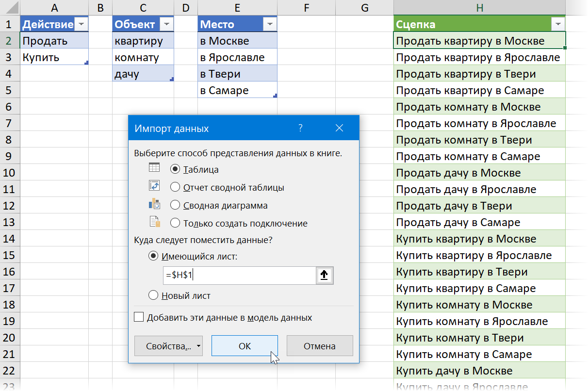Click the PivotTable report icon
The image size is (588, 391).
[x=154, y=185]
